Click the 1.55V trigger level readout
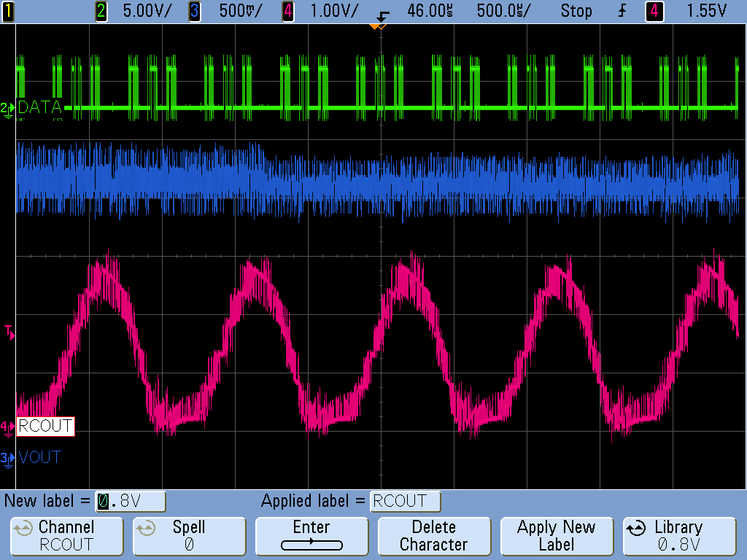 [706, 11]
